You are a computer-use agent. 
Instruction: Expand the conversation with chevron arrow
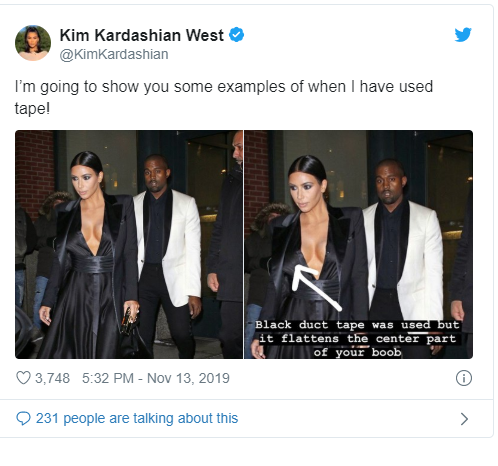coord(464,419)
